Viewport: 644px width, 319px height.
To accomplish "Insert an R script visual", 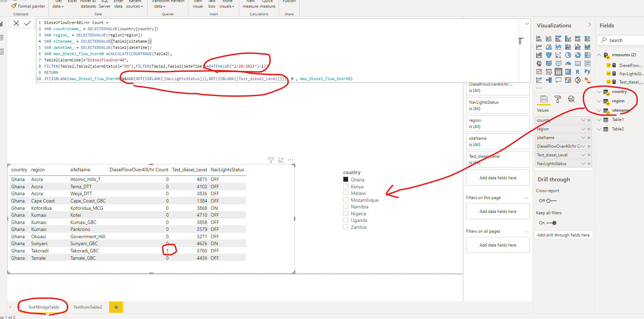I will (x=578, y=72).
